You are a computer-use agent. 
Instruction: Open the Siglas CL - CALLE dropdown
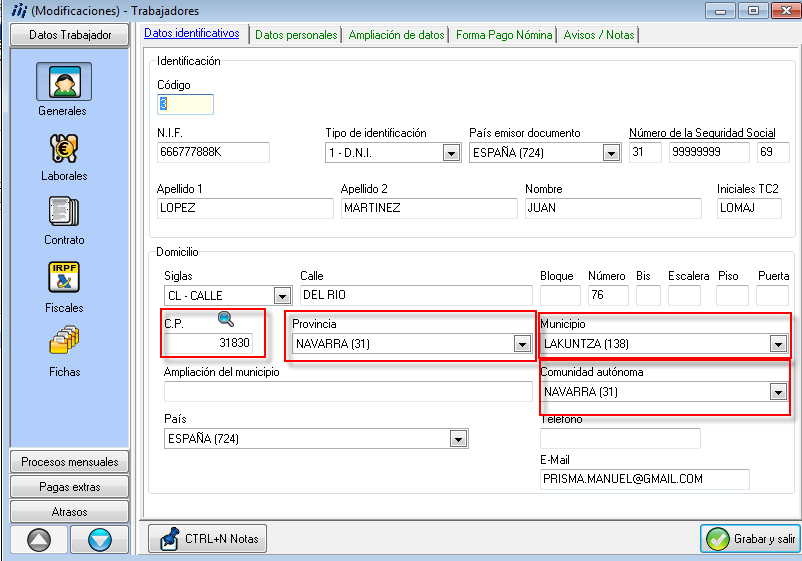click(x=282, y=296)
